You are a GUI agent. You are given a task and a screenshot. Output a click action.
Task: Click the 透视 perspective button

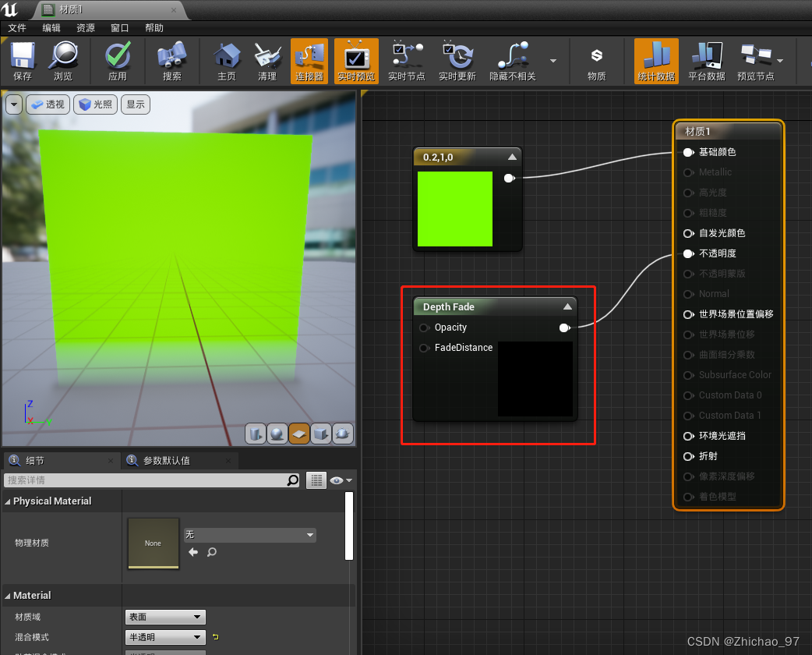tap(48, 104)
